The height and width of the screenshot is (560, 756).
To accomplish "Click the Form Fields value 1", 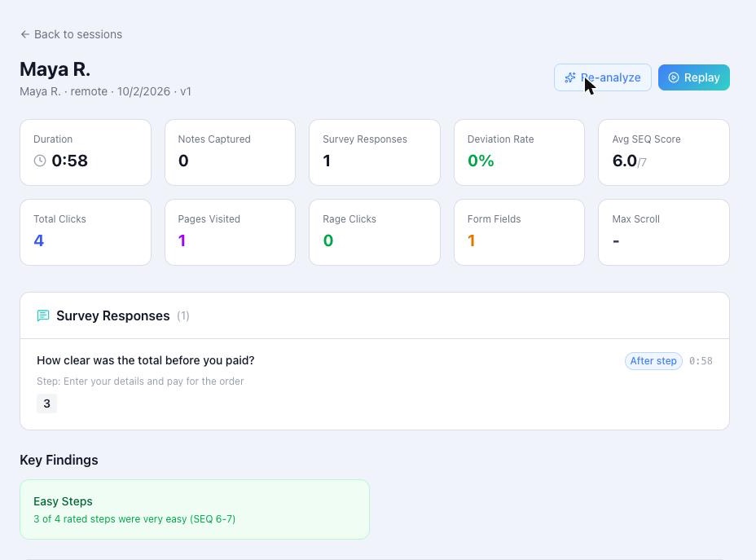I will (472, 240).
